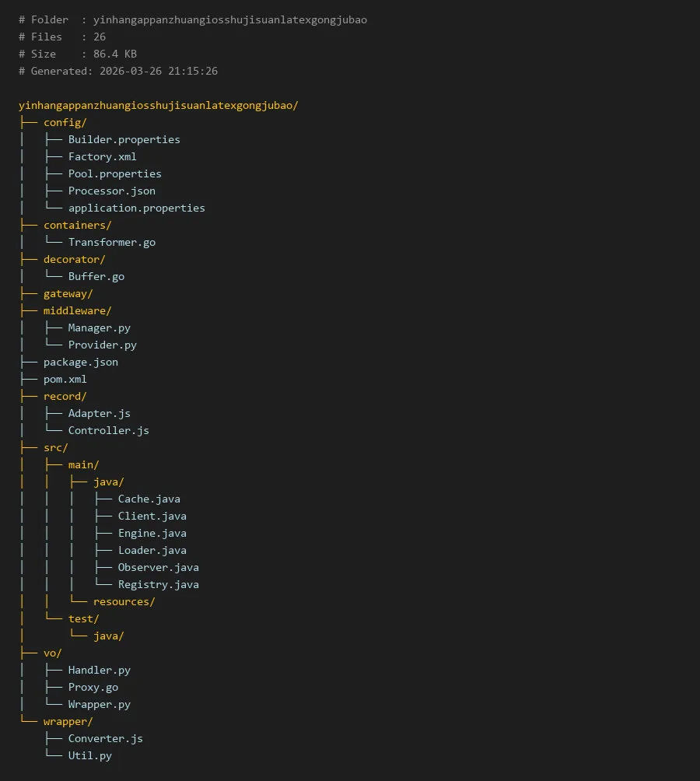Select application.properties in the tree
700x781 pixels.
[x=136, y=208]
